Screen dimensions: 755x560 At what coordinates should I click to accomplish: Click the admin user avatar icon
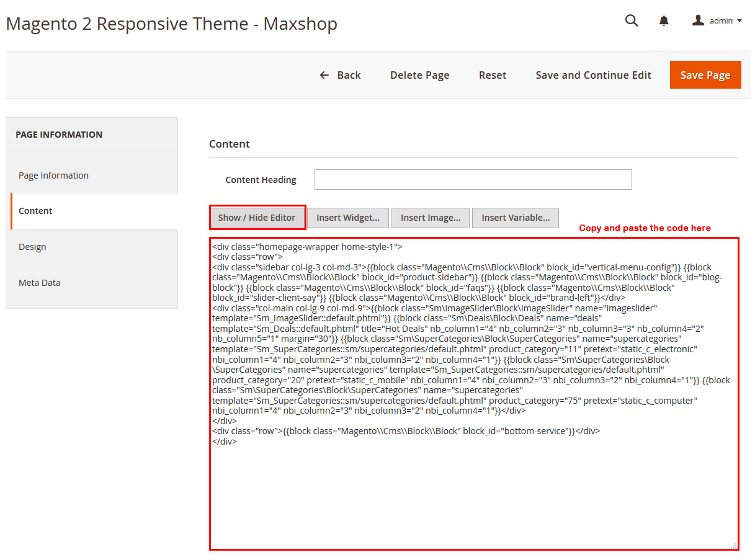[x=699, y=20]
